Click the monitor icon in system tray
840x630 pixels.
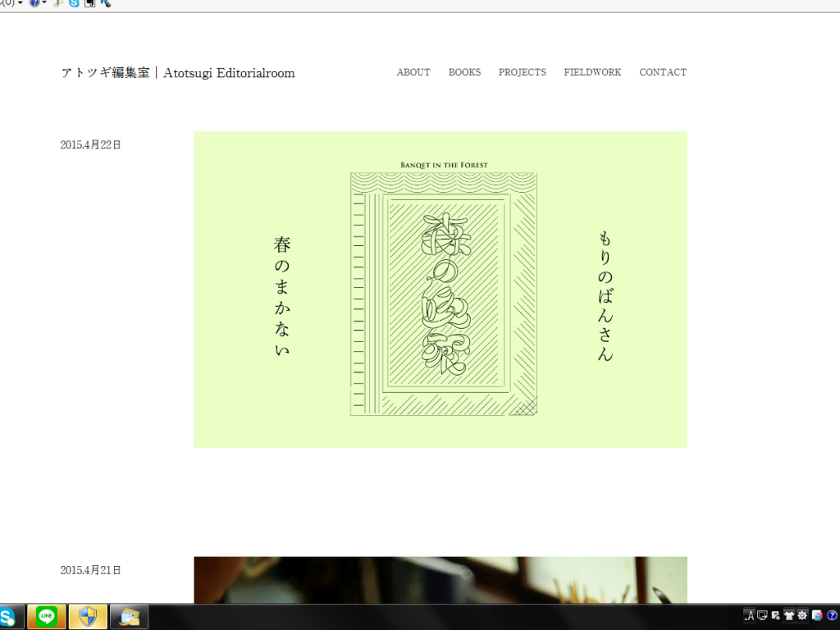pos(762,615)
